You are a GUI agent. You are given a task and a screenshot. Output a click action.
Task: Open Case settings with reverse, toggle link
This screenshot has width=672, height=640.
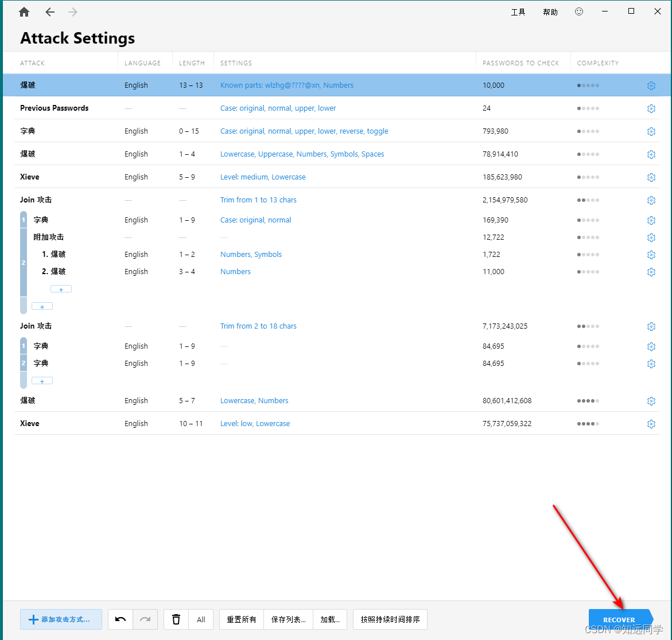(x=304, y=131)
